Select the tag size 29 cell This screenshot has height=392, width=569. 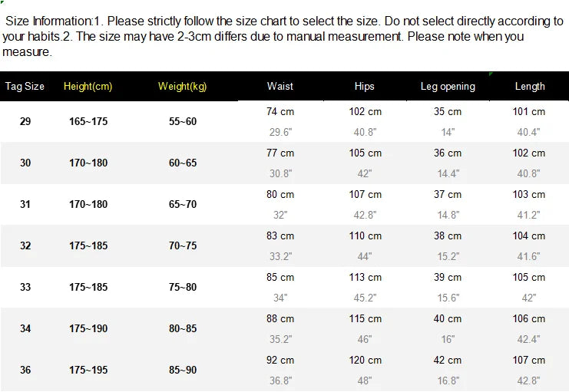pos(25,122)
